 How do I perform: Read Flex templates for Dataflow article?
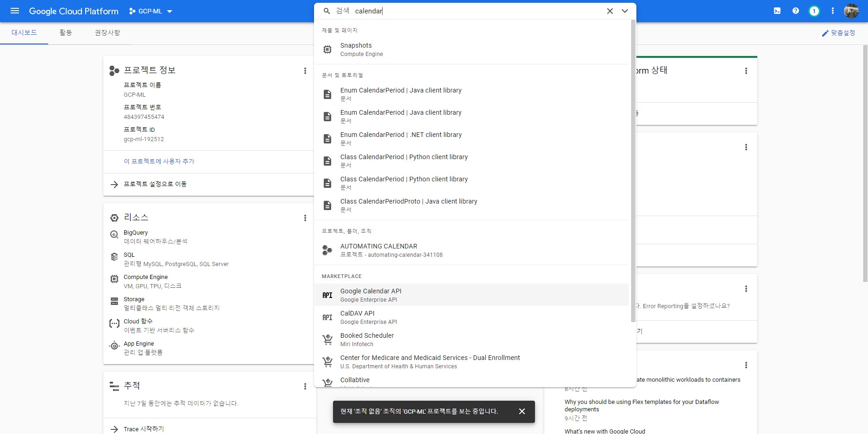(642, 406)
